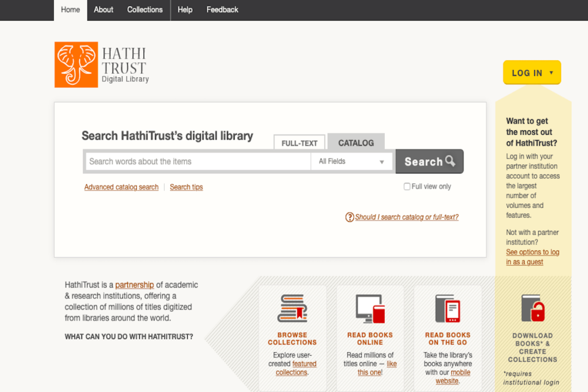
Task: Open the About menu item
Action: click(x=103, y=10)
